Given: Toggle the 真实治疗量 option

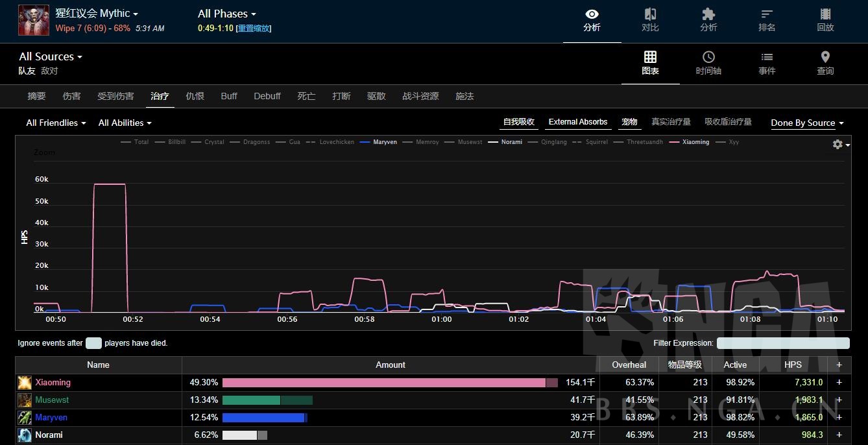Looking at the screenshot, I should click(671, 122).
